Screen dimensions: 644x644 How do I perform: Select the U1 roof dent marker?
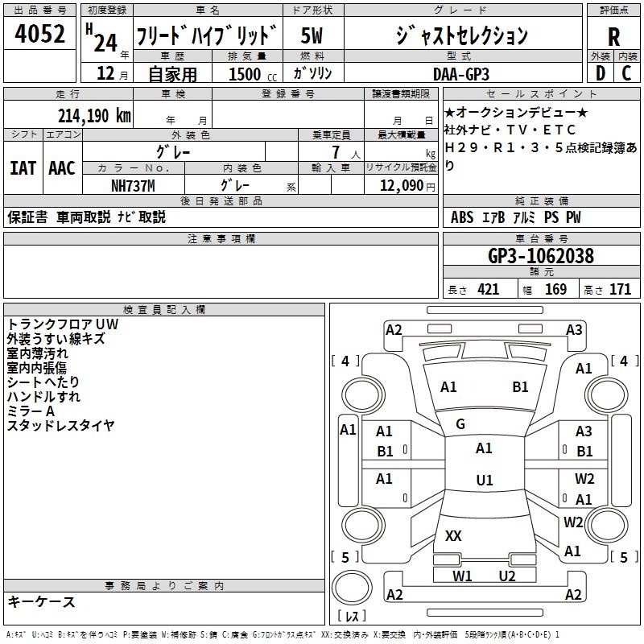point(484,481)
